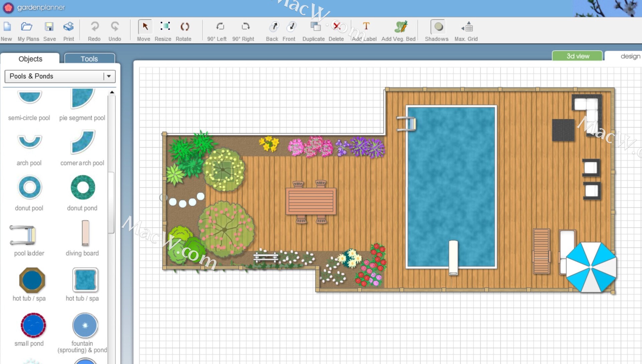Click the Rotate tool icon
642x364 pixels.
(x=184, y=27)
